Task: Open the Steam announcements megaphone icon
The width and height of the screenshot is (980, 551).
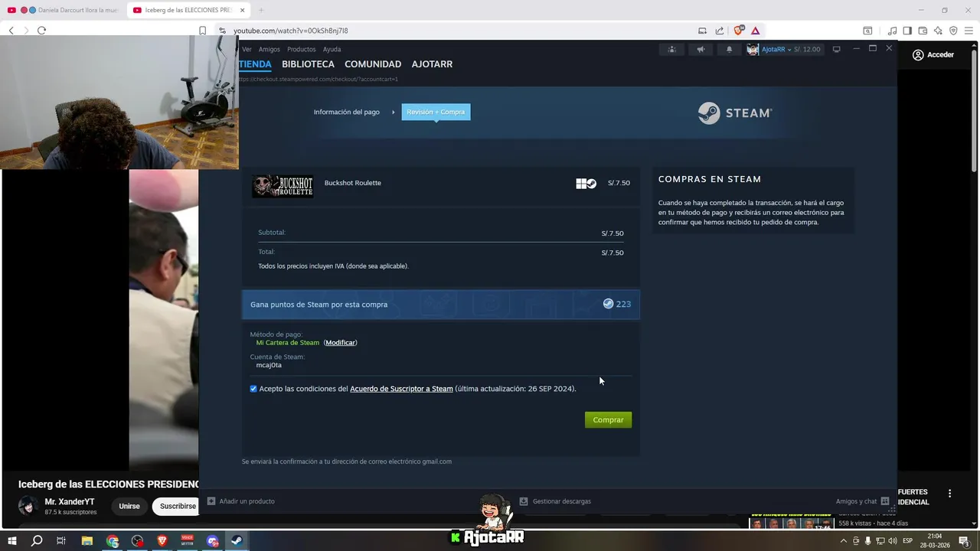Action: pyautogui.click(x=700, y=49)
